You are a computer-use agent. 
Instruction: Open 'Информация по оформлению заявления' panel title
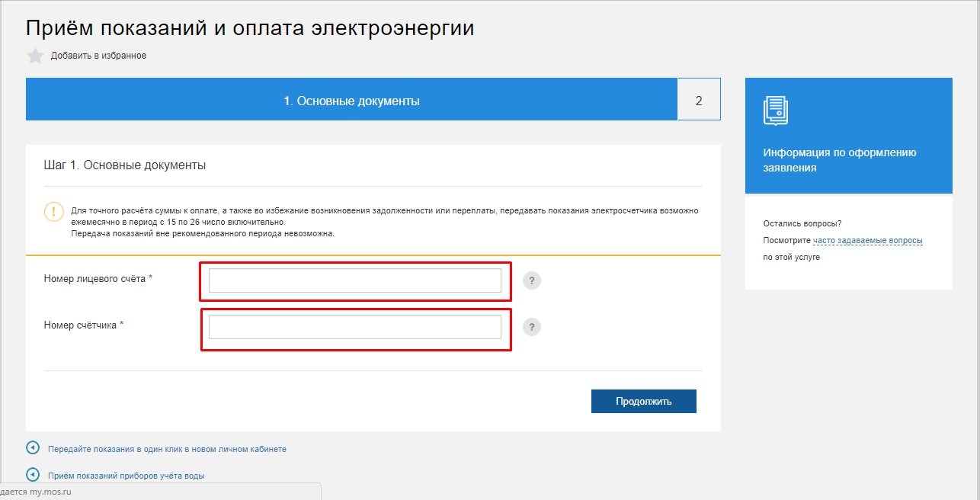point(839,160)
